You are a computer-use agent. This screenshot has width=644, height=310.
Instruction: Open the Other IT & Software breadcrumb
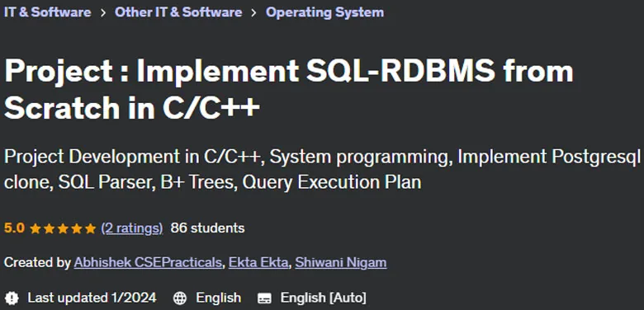coord(178,12)
